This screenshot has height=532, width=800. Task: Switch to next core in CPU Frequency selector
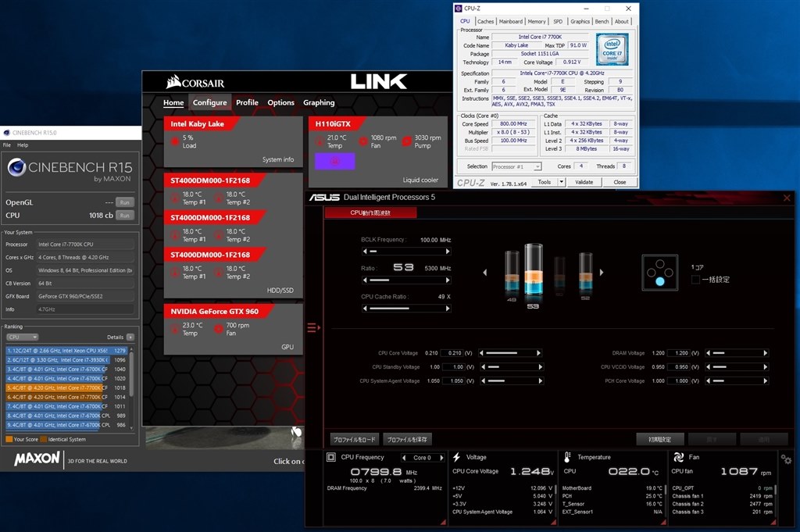pyautogui.click(x=441, y=458)
